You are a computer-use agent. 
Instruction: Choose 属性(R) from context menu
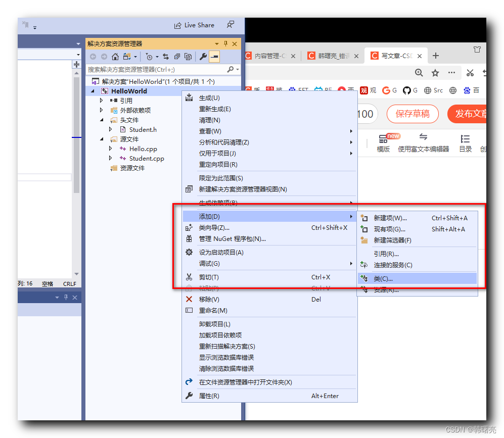(269, 396)
